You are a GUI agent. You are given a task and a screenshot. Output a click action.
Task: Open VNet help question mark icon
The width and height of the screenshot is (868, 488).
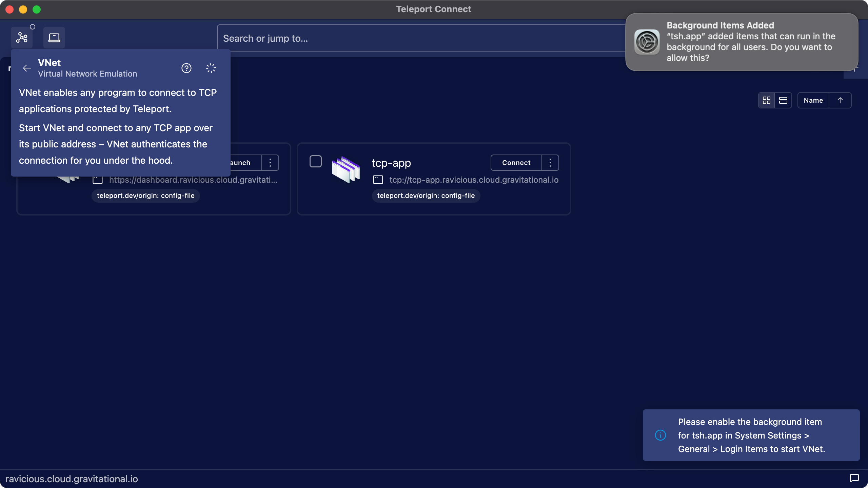tap(186, 68)
